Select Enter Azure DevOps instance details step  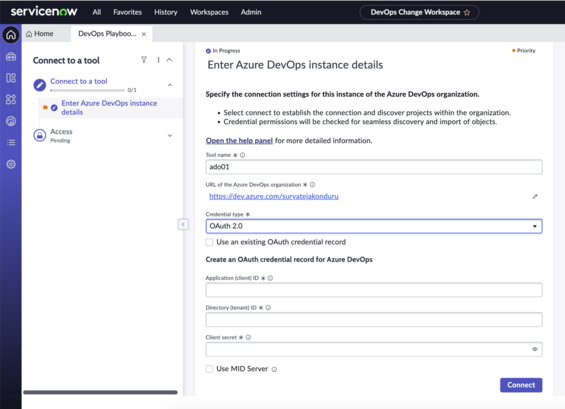pos(109,107)
